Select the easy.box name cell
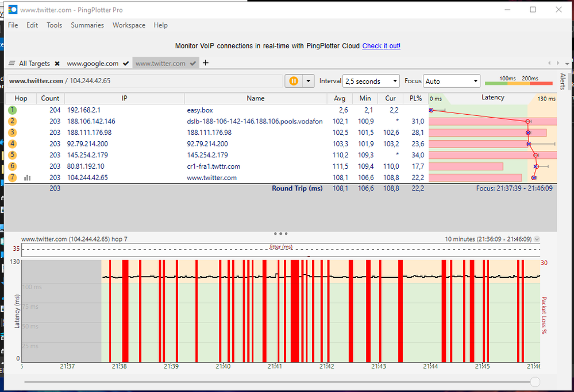This screenshot has width=574, height=392. [200, 110]
